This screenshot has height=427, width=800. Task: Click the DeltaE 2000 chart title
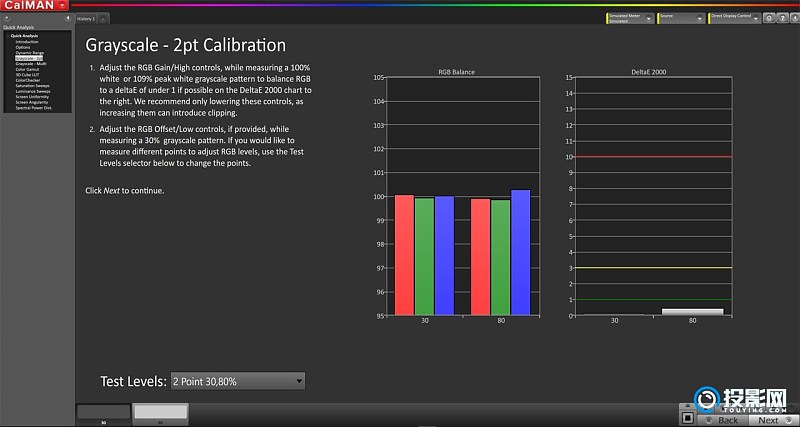pos(648,72)
